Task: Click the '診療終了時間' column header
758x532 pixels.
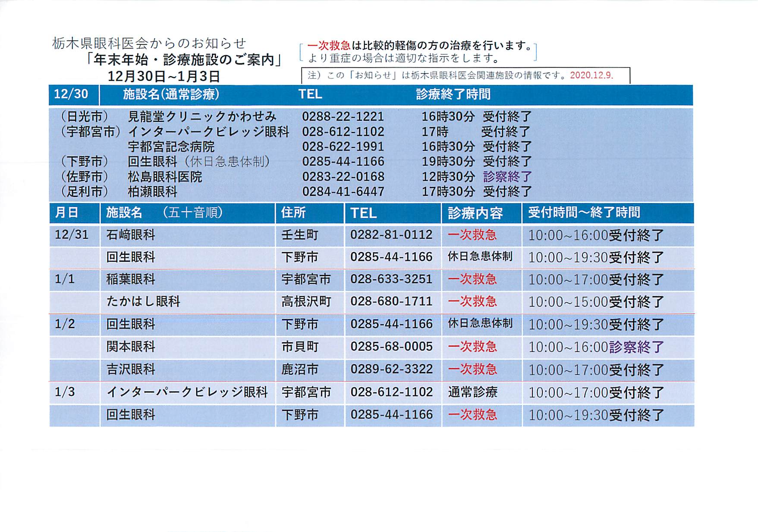Action: [453, 94]
